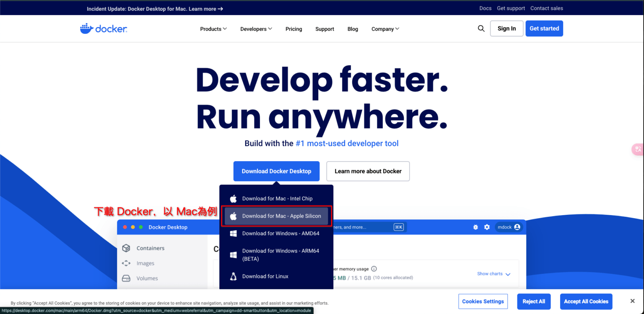Viewport: 644px width, 314px height.
Task: Expand the Products menu
Action: (213, 29)
